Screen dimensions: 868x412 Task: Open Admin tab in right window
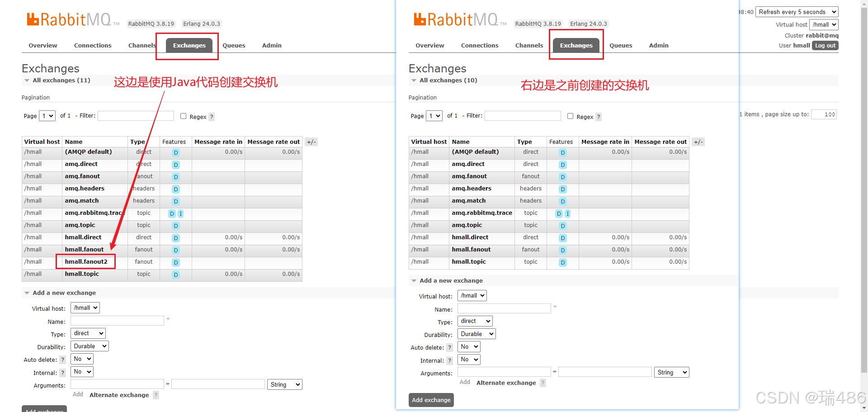(659, 45)
